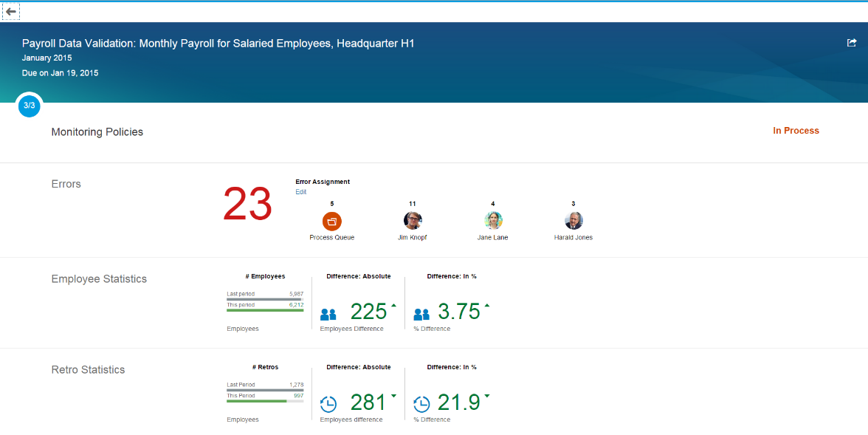This screenshot has width=868, height=435.
Task: Click the Edit link under Error Assignment
Action: click(x=300, y=192)
